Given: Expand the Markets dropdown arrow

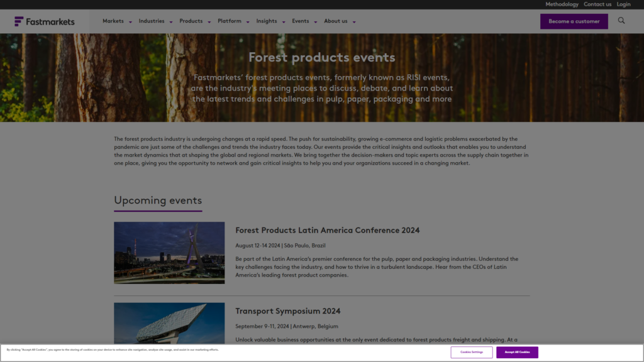Looking at the screenshot, I should 130,22.
